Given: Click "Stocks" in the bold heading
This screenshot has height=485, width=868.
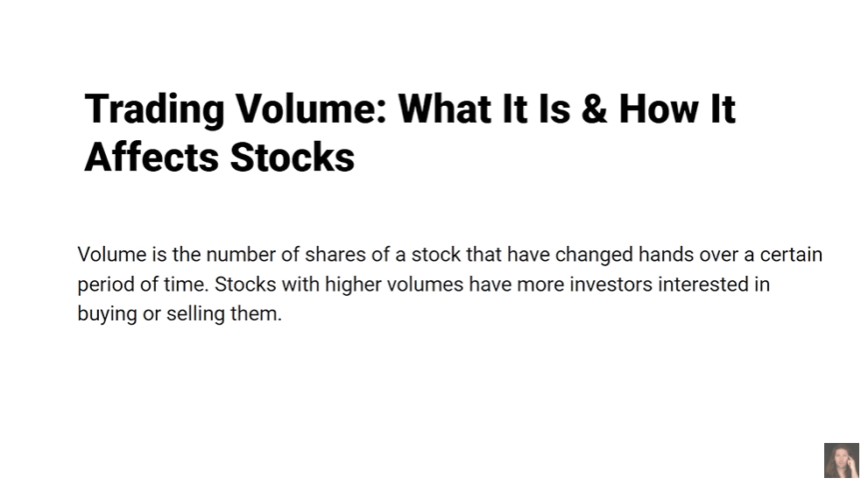Looking at the screenshot, I should click(x=292, y=158).
